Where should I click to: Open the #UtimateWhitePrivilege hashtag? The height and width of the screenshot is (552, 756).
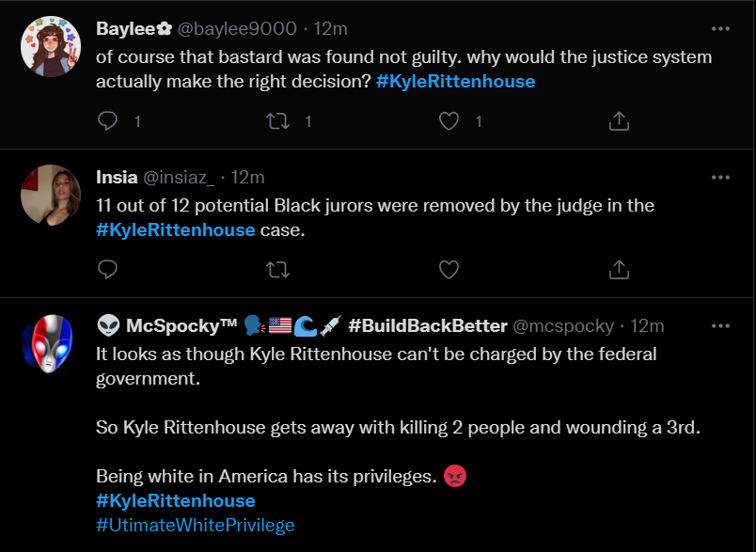tap(195, 525)
